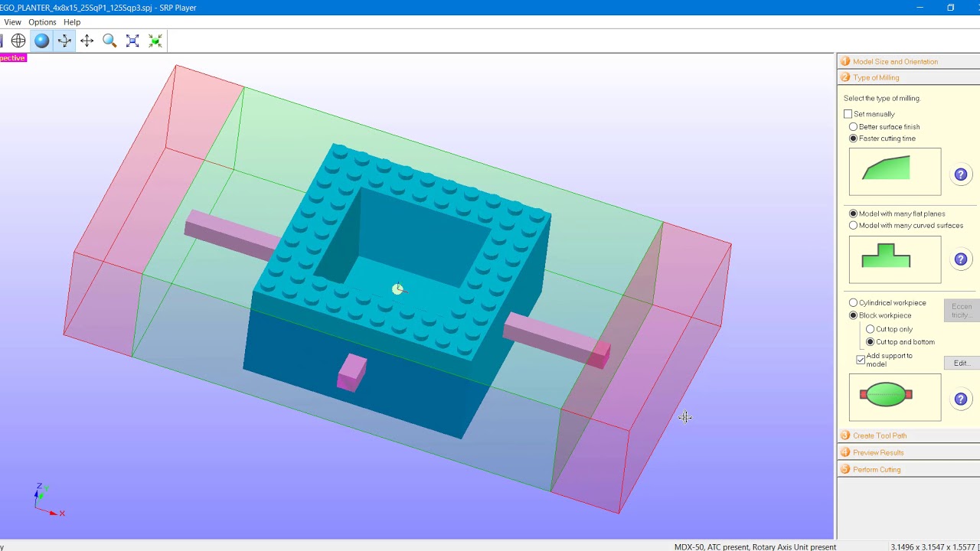
Task: Select the magnifying glass zoom tool
Action: click(109, 41)
